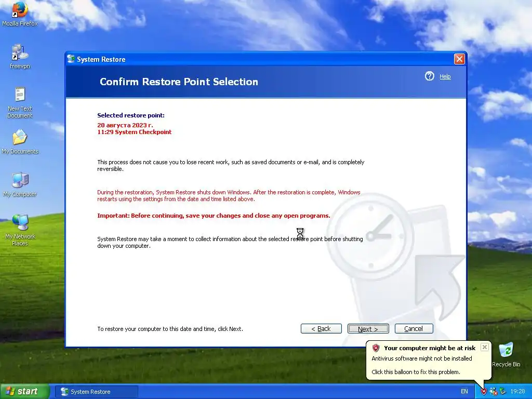Image resolution: width=532 pixels, height=399 pixels.
Task: Click the tray icon next to the clock
Action: click(x=503, y=392)
